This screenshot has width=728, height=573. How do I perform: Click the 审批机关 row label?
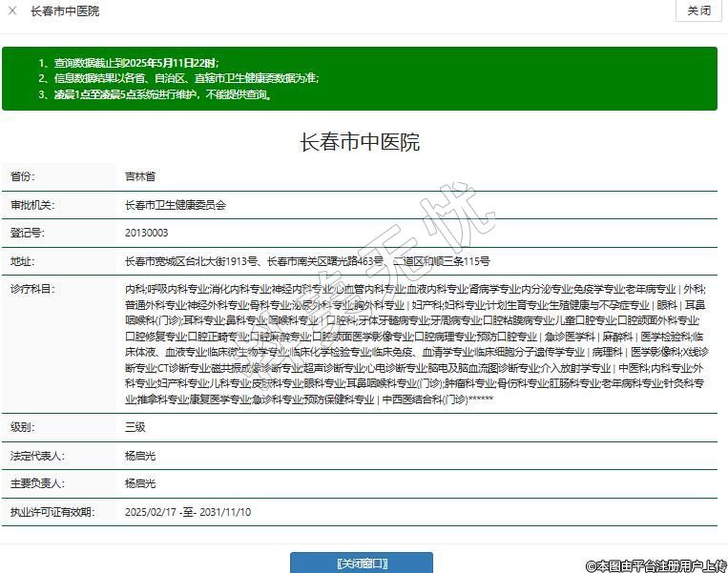click(32, 205)
